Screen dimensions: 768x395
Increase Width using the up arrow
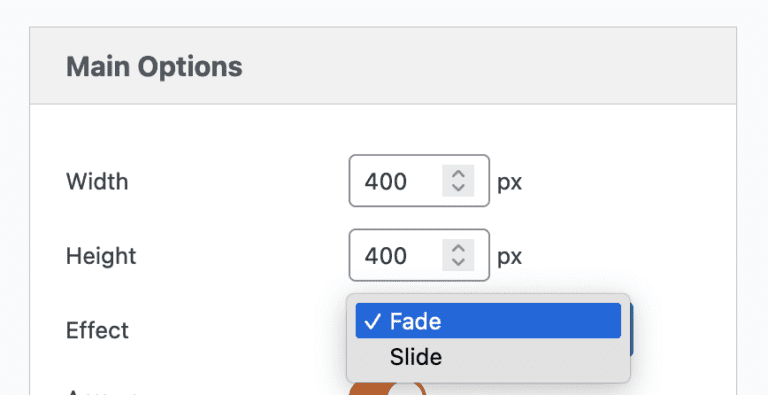coord(458,174)
